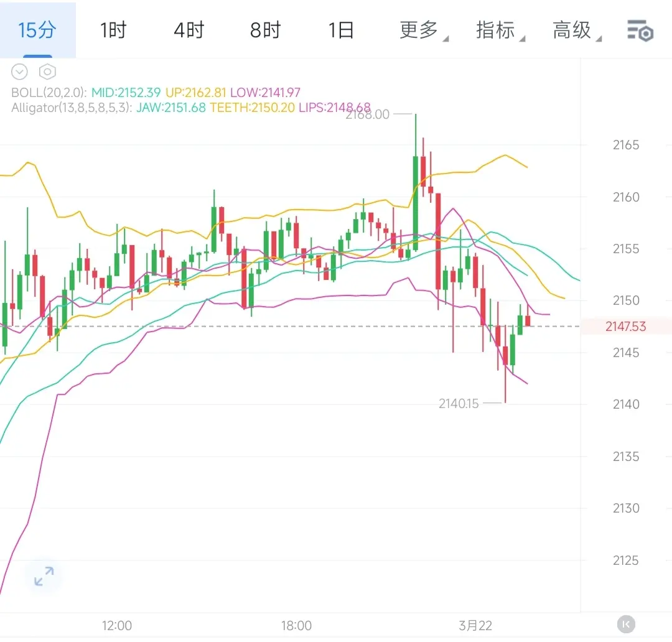Click the Alligator(13,8,5,8,5,3) indicator label
This screenshot has width=672, height=642.
[72, 108]
